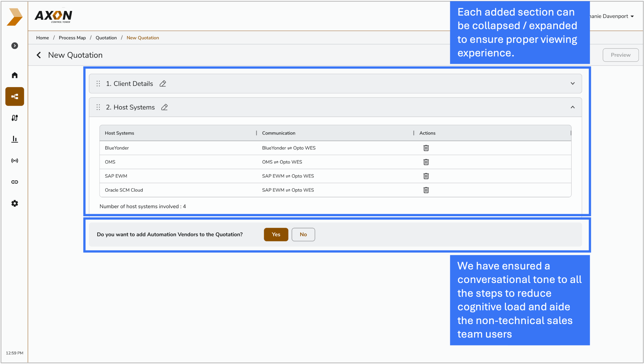Image resolution: width=644 pixels, height=364 pixels.
Task: Click the BlueYonder ⇌ Opto WES communication cell
Action: [289, 148]
